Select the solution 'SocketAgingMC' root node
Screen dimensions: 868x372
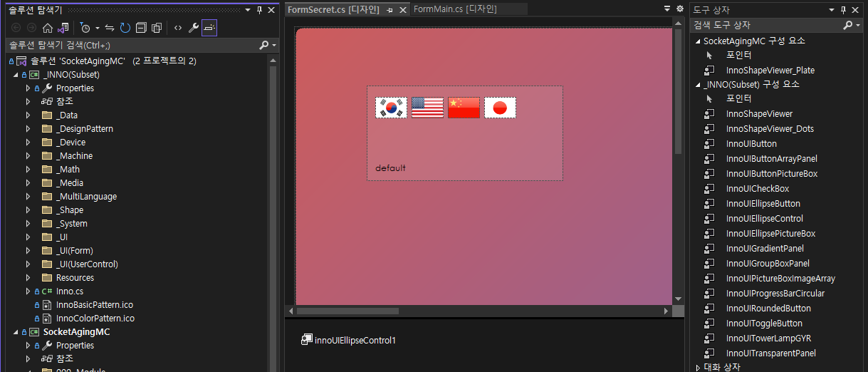(113, 61)
